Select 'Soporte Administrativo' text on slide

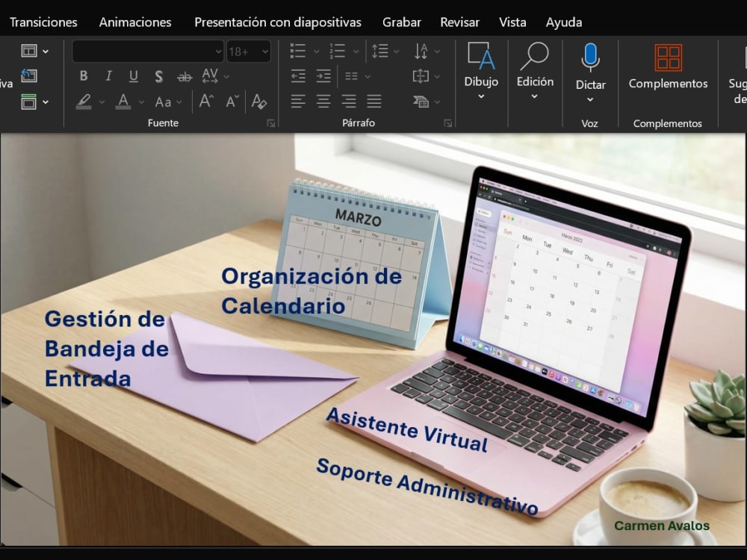click(427, 486)
